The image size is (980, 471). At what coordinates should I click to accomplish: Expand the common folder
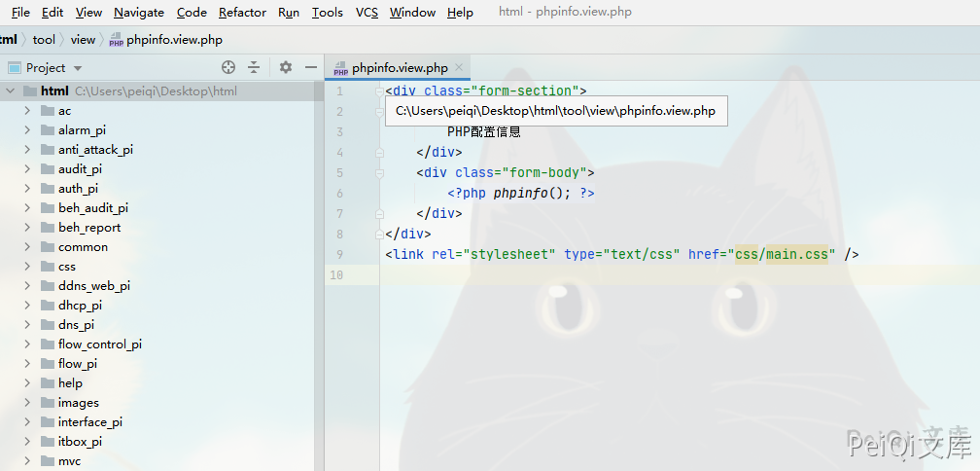[x=28, y=247]
